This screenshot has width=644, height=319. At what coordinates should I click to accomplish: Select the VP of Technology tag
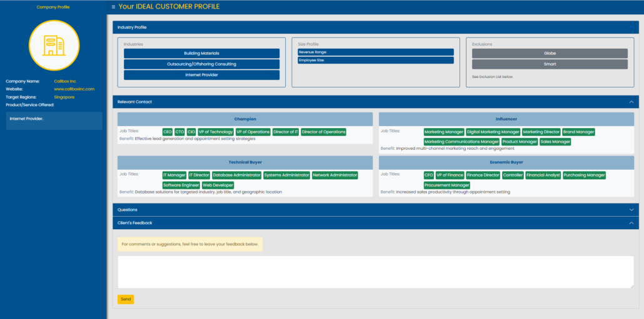tap(216, 132)
